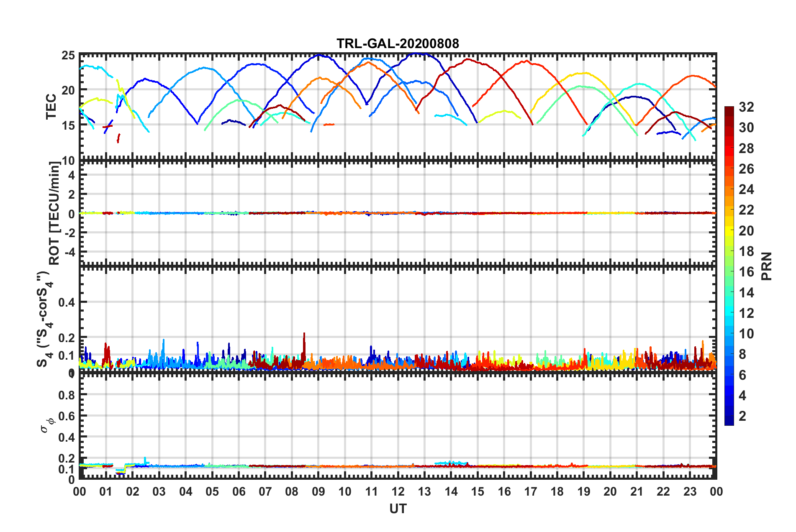The image size is (796, 532).
Task: Click colorbar tick label 2
Action: pyautogui.click(x=742, y=416)
